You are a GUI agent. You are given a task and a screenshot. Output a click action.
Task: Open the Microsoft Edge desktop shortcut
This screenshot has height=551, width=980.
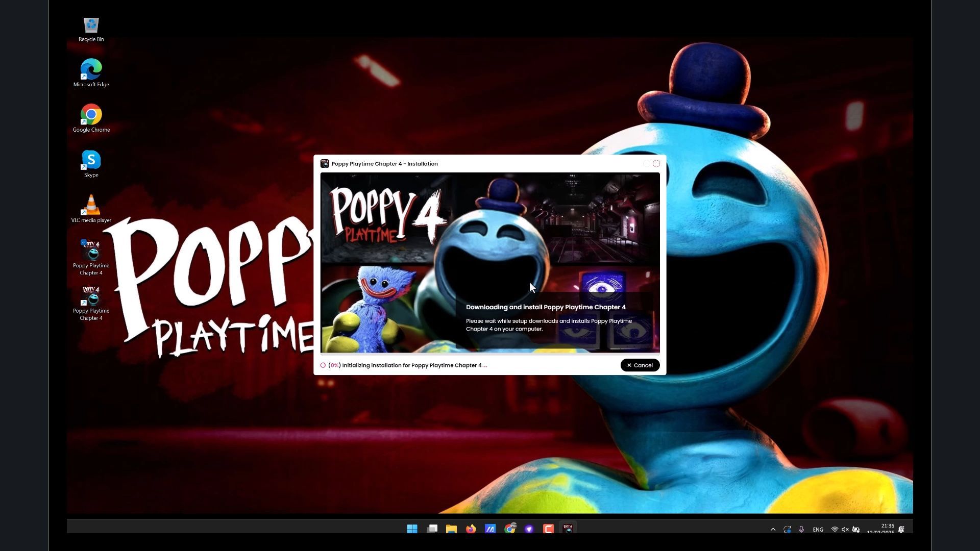pos(91,73)
